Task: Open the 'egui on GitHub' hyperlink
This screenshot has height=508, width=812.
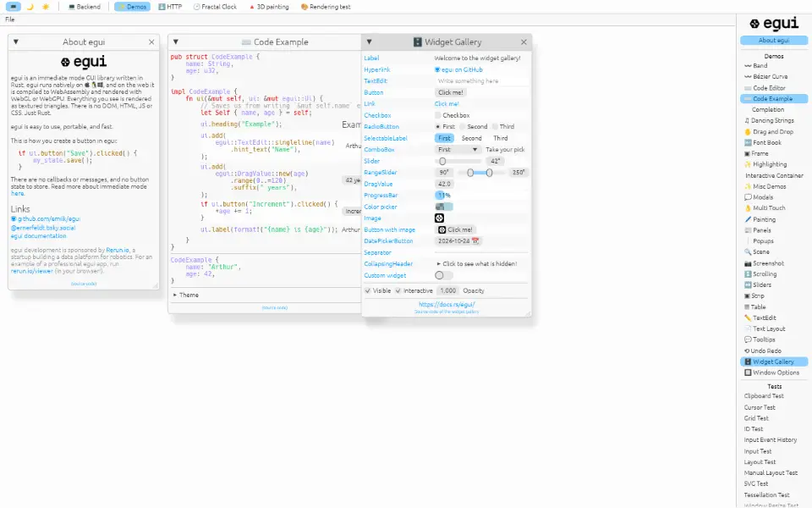Action: pyautogui.click(x=458, y=69)
